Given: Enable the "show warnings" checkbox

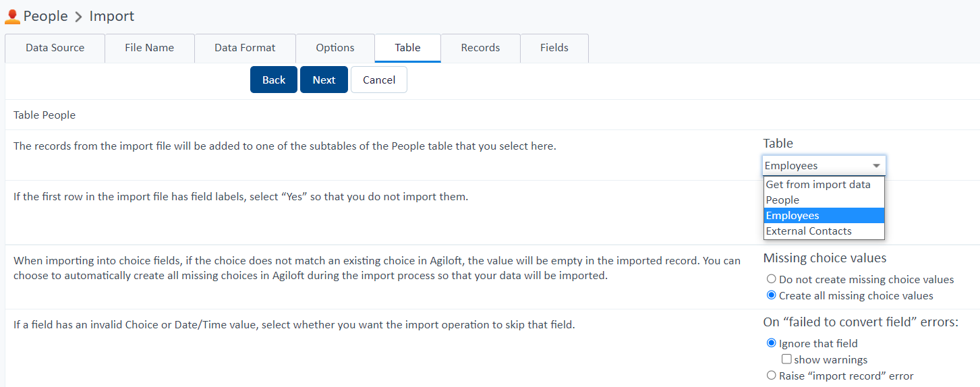Looking at the screenshot, I should click(x=786, y=359).
